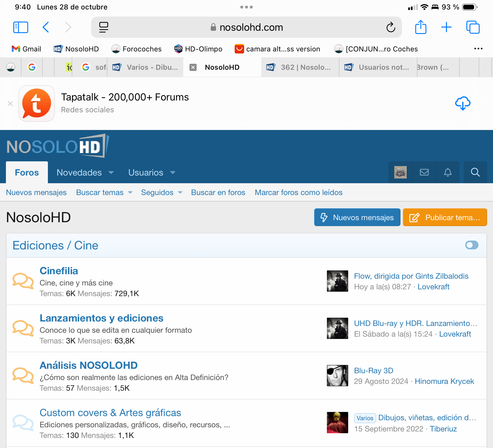The image size is (493, 448).
Task: Download Tapatalk via the cloud icon
Action: pos(463,103)
